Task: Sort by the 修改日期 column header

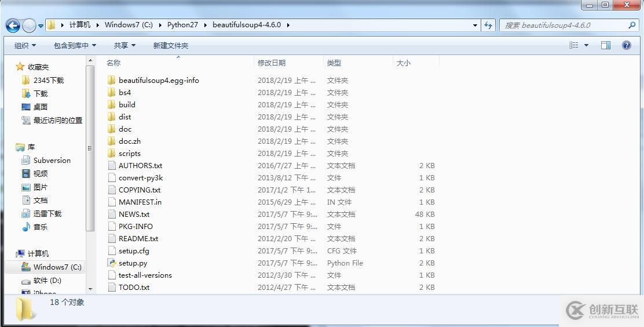Action: 272,63
